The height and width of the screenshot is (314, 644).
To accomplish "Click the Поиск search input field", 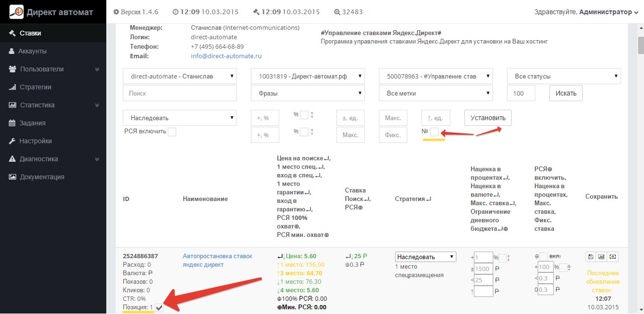I will pos(180,93).
